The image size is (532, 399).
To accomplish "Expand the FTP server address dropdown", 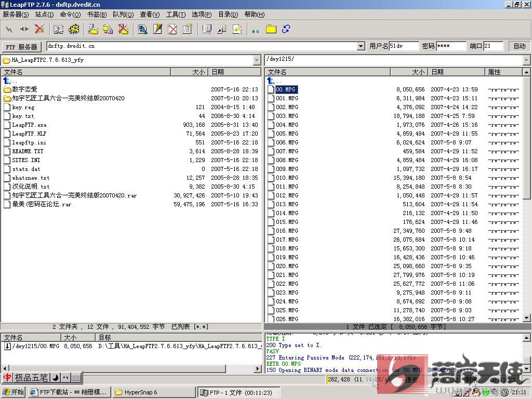I will pyautogui.click(x=361, y=46).
